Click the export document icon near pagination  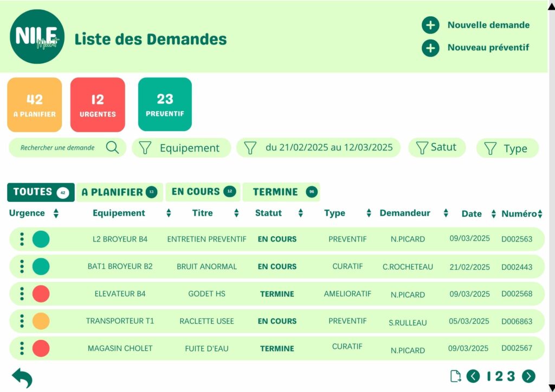tap(456, 376)
